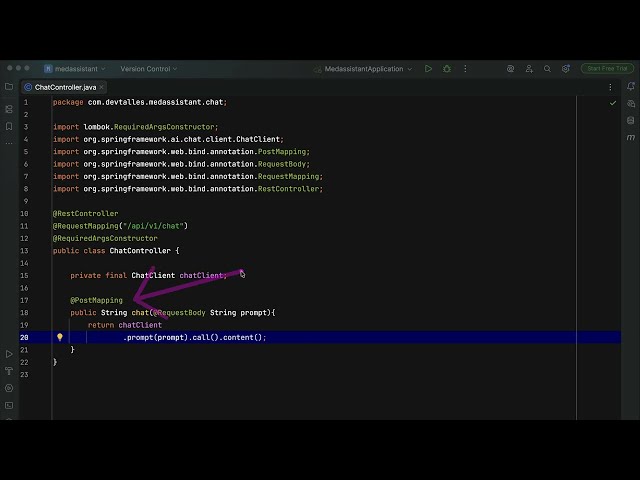Open more run actions vertical dots
Screen dimensions: 640x480
pyautogui.click(x=465, y=69)
